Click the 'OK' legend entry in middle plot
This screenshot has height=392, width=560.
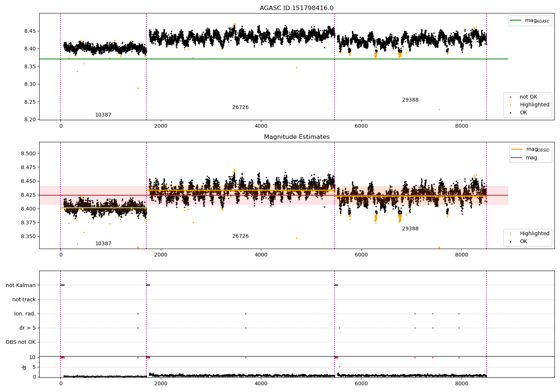[519, 242]
